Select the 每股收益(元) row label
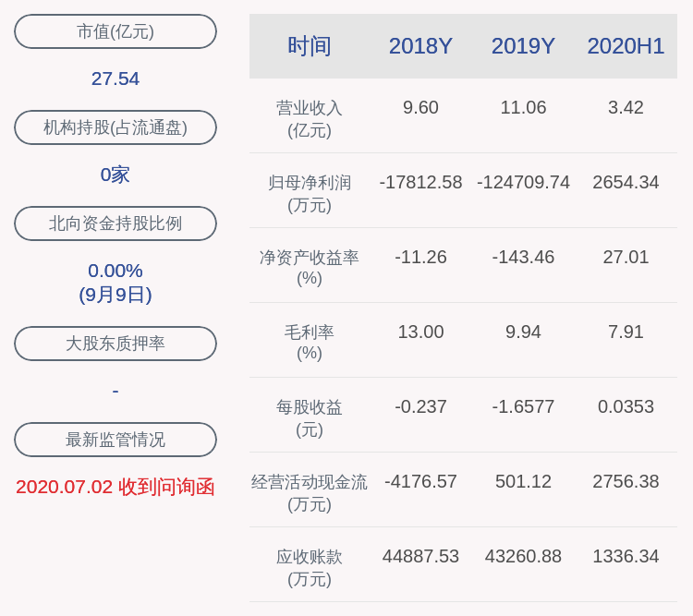693x616 pixels. pyautogui.click(x=310, y=417)
